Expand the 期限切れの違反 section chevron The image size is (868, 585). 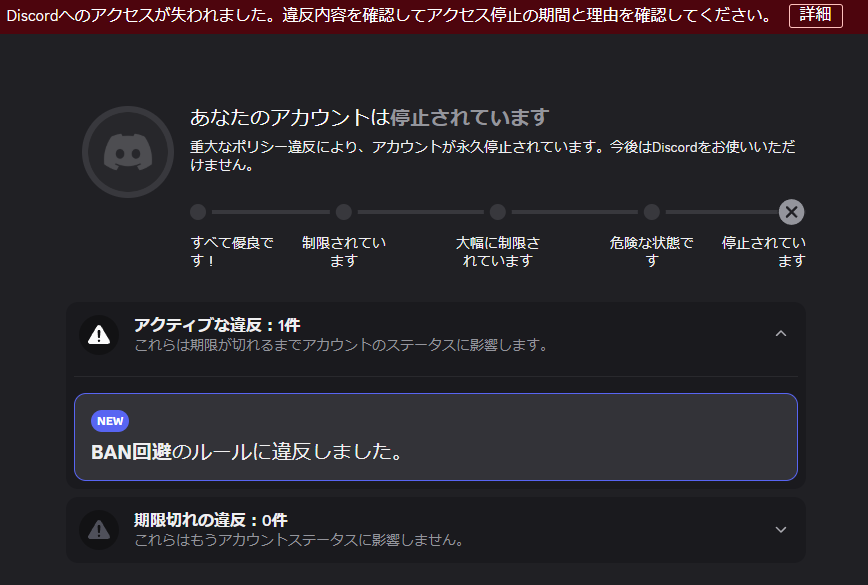(781, 530)
